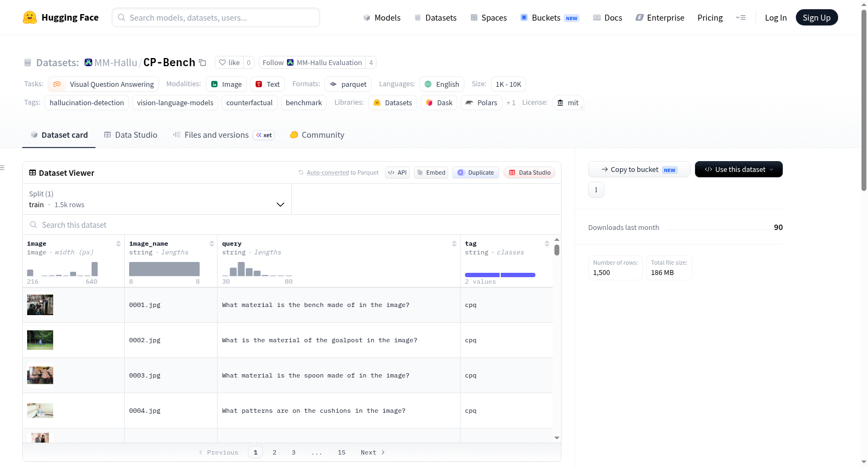This screenshot has height=467, width=868.
Task: Select the English language tag
Action: [442, 84]
